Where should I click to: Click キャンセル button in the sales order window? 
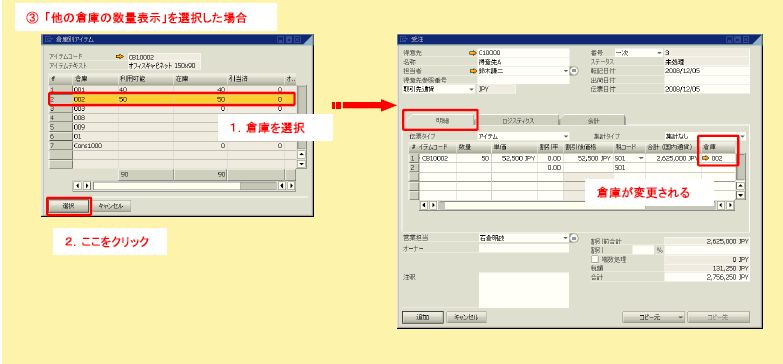pos(467,317)
